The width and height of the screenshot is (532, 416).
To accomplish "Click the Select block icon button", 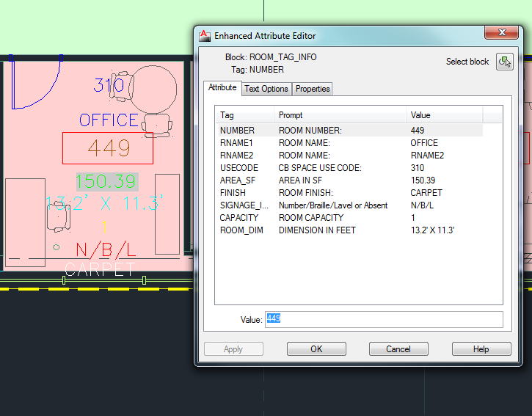I will [x=504, y=62].
